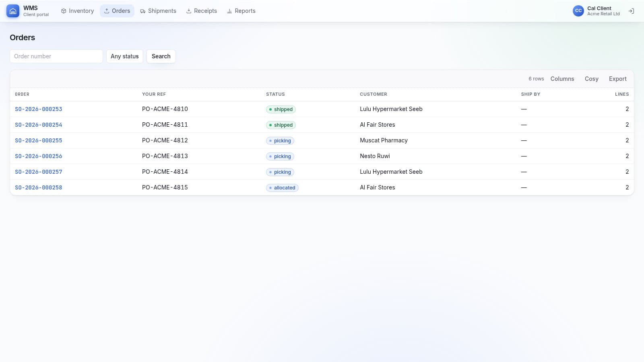Click the Muscat Pharmacy customer cell
The height and width of the screenshot is (362, 644).
384,140
